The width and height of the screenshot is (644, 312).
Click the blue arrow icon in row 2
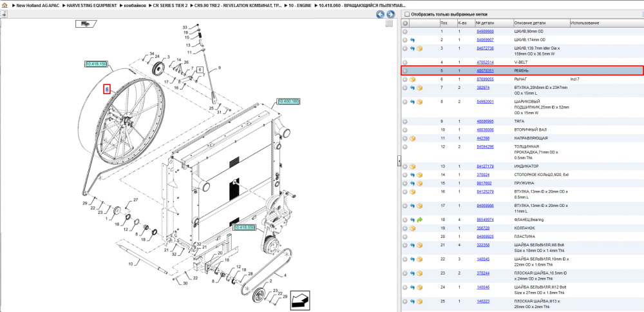[412, 40]
